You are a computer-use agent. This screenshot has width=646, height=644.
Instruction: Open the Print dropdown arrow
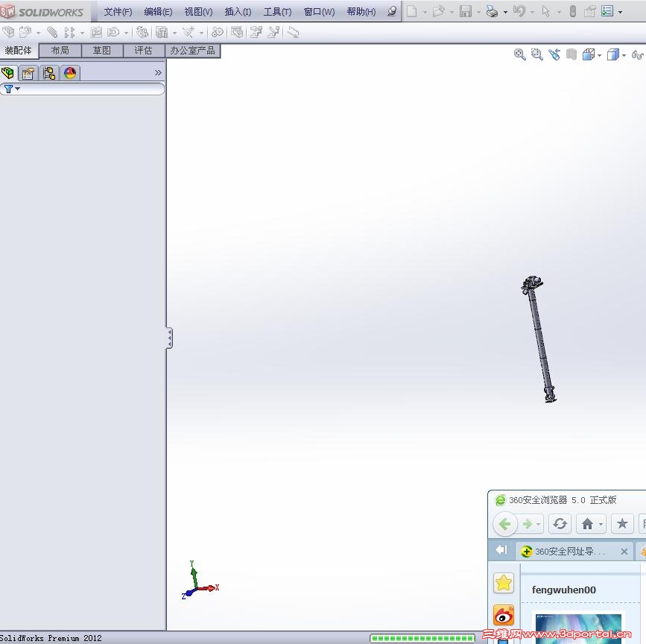click(505, 12)
